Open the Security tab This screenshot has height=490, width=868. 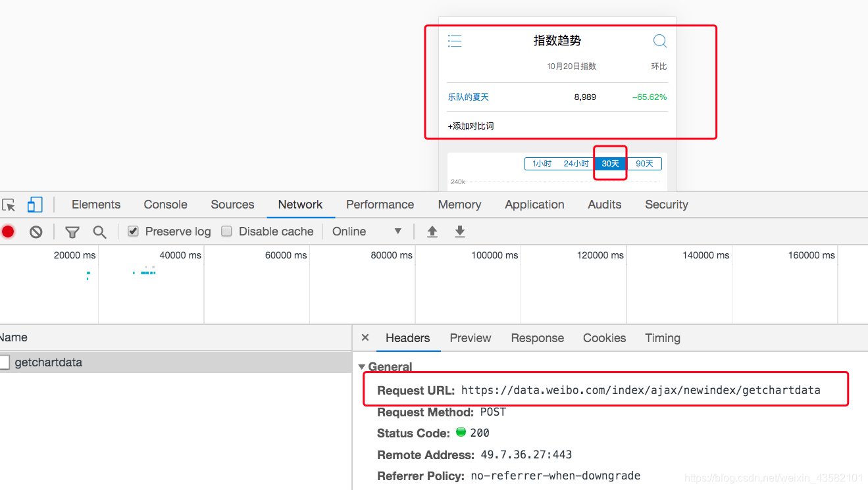click(667, 205)
